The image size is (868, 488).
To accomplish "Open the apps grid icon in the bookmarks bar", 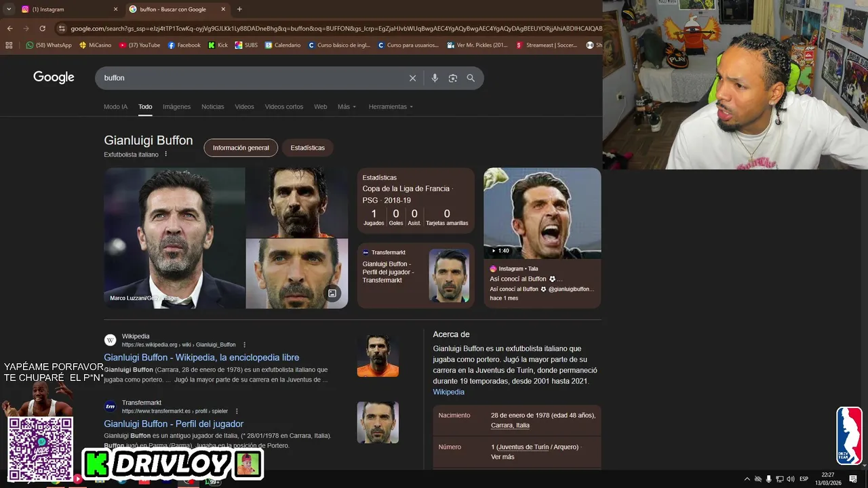I will [9, 45].
